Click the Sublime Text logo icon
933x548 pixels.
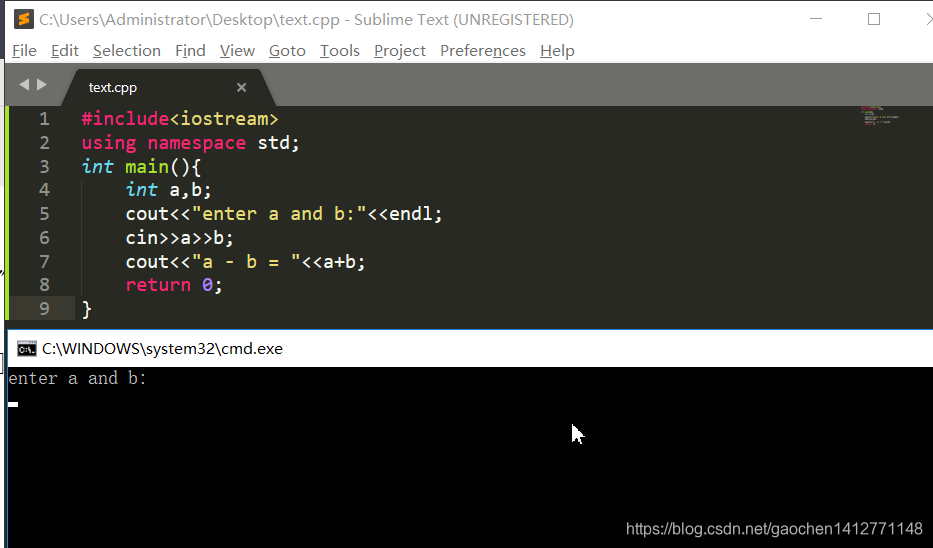(x=24, y=19)
